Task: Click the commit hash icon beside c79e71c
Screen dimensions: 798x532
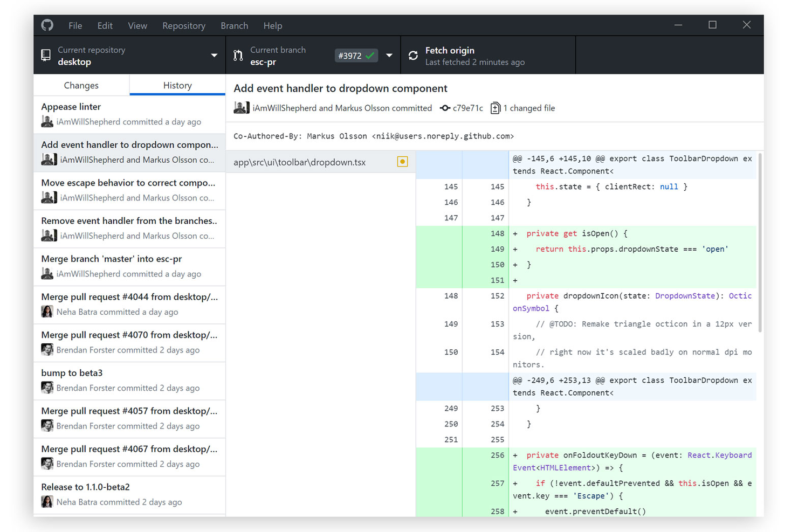Action: (445, 108)
